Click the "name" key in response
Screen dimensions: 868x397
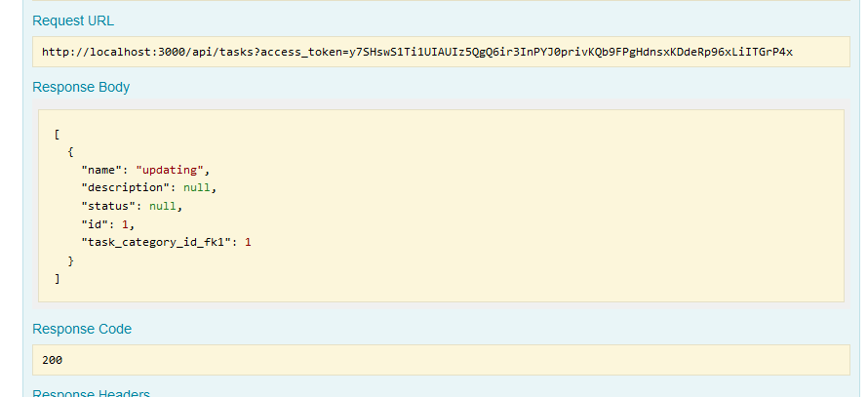[101, 170]
